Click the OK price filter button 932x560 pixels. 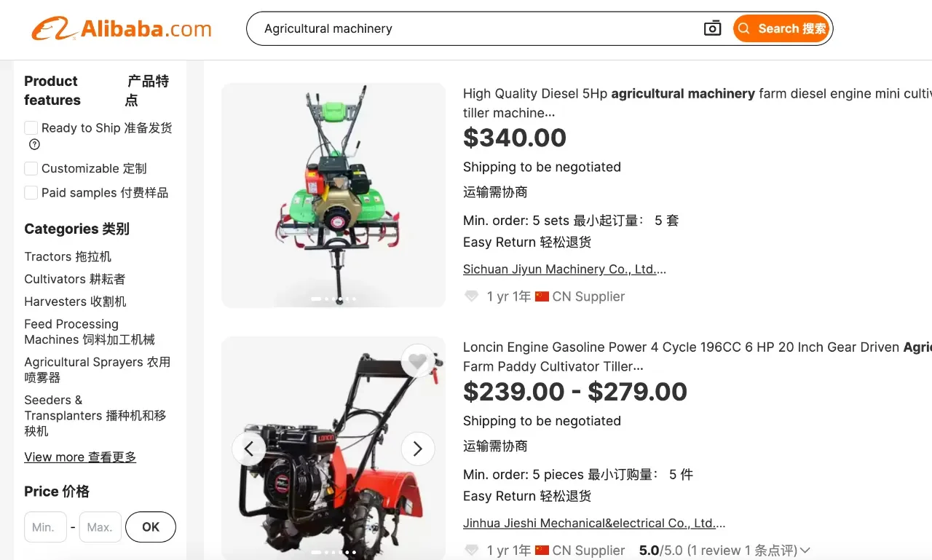click(x=151, y=527)
